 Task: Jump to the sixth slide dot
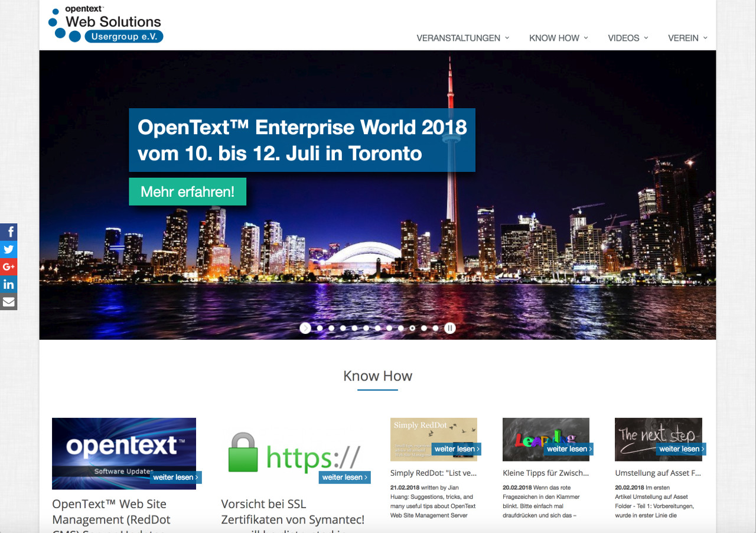click(x=378, y=328)
